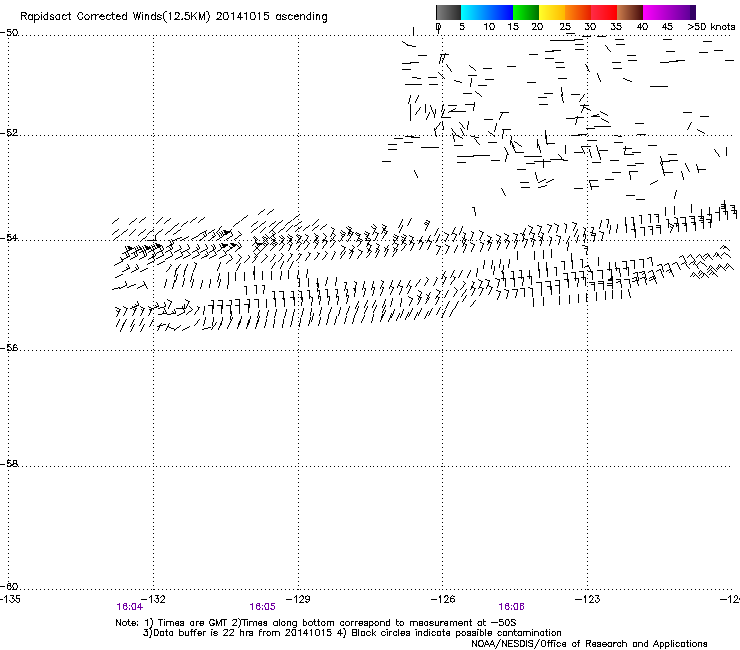The image size is (740, 650).
Task: Click the note 'Black circles indicate possible contamination'
Action: click(456, 633)
